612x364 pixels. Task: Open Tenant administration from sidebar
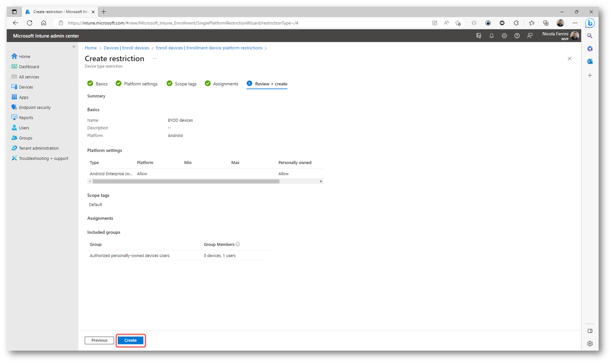click(x=39, y=148)
